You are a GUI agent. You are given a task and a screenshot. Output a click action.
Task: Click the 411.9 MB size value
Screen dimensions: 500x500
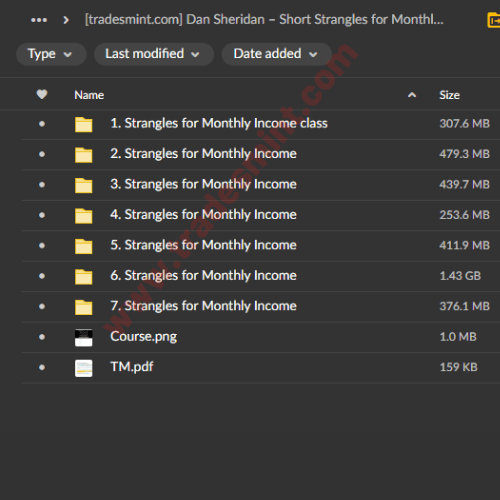coord(464,245)
